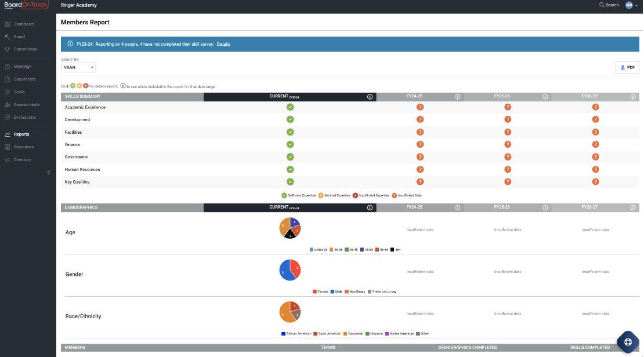Click the Age demographics pie chart
Viewport: 644px width, 357px height.
point(290,228)
